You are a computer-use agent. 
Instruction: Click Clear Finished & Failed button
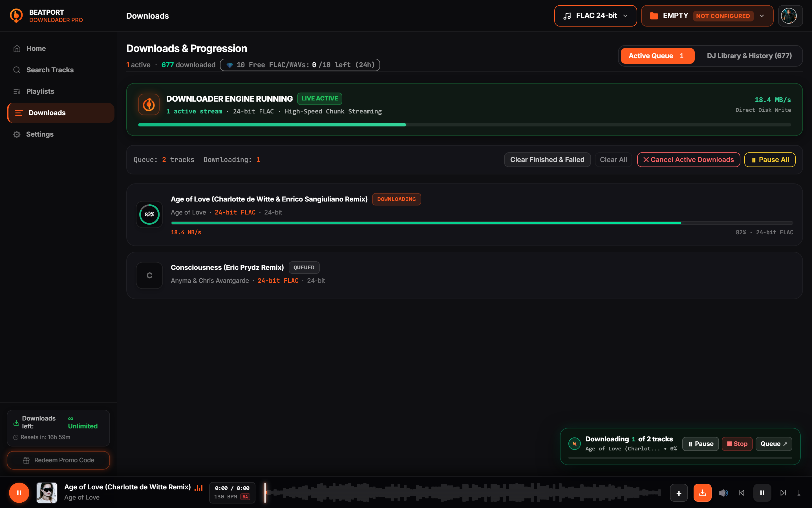click(x=547, y=159)
